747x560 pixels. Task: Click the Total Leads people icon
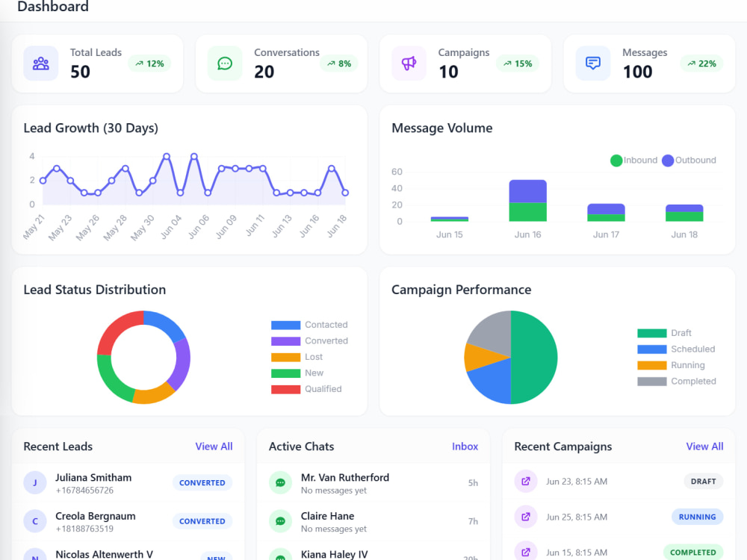[x=41, y=63]
